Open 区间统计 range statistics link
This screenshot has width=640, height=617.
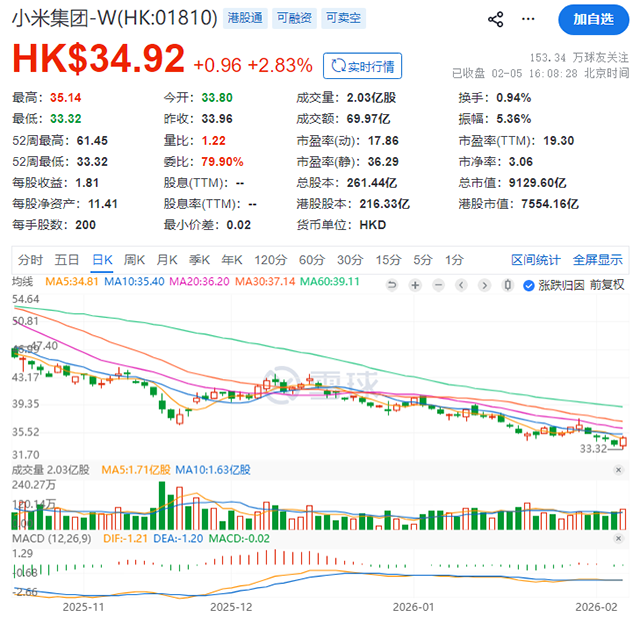[x=536, y=259]
